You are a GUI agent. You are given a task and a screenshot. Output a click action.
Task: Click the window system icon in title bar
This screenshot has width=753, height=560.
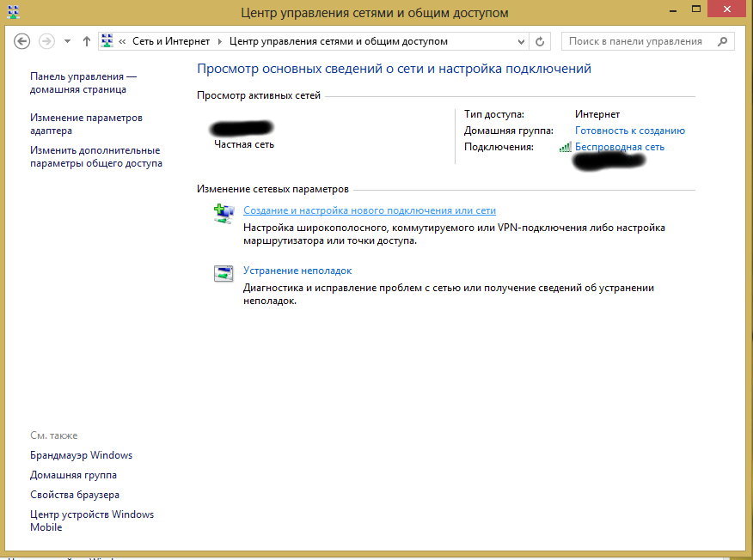[x=13, y=12]
